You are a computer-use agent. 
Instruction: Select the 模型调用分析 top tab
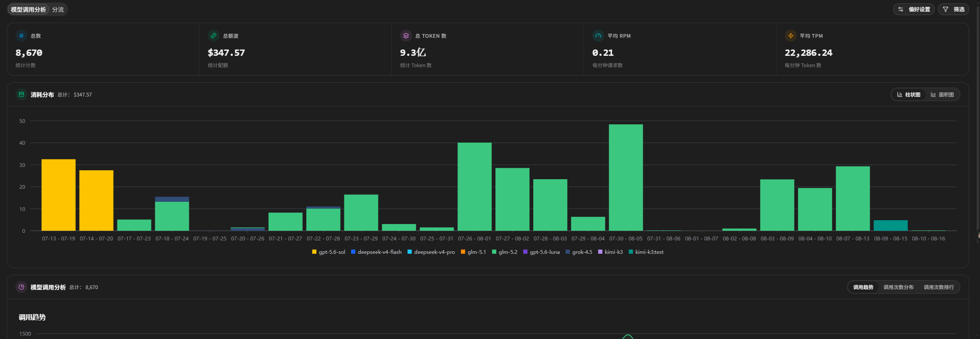tap(28, 10)
